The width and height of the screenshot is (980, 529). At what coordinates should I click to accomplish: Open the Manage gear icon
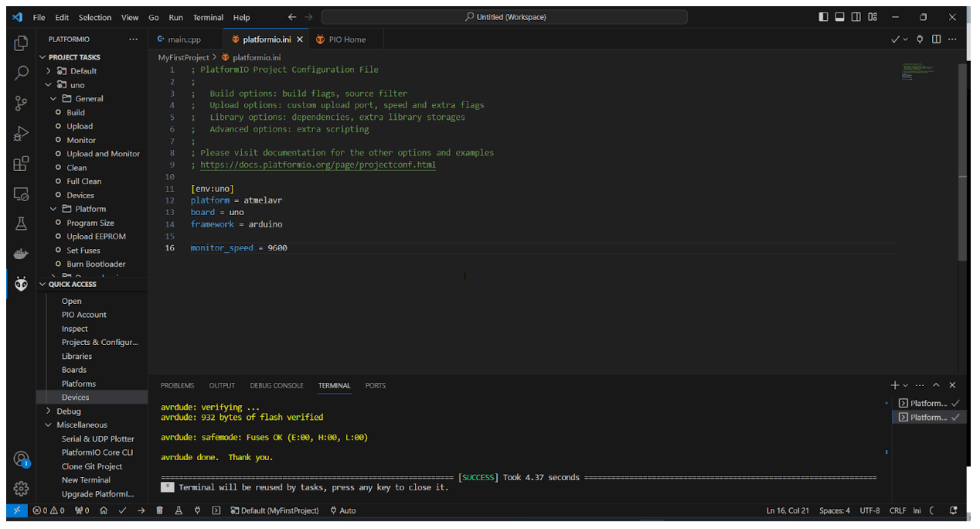coord(21,489)
